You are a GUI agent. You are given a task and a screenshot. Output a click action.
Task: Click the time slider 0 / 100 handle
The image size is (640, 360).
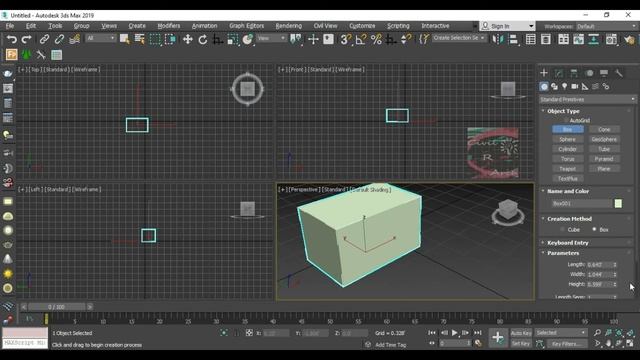pyautogui.click(x=56, y=307)
